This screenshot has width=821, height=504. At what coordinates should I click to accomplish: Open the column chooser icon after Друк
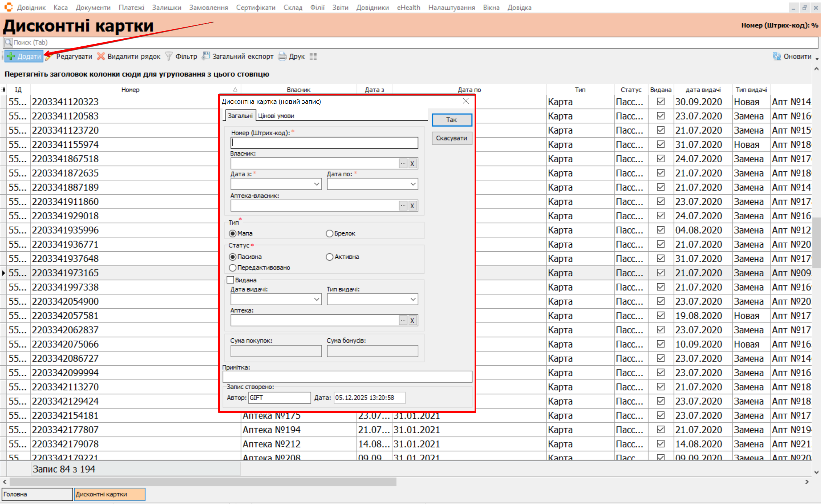(313, 57)
